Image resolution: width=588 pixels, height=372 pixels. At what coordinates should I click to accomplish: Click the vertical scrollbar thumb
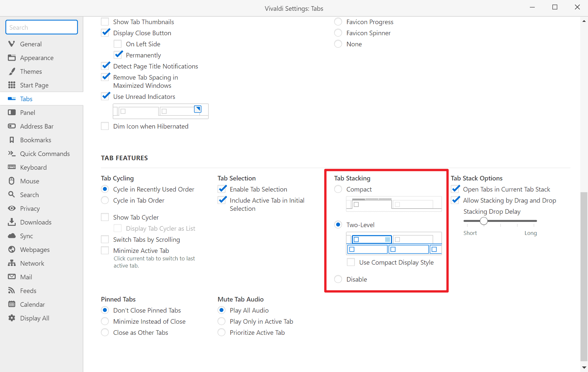pos(584,277)
